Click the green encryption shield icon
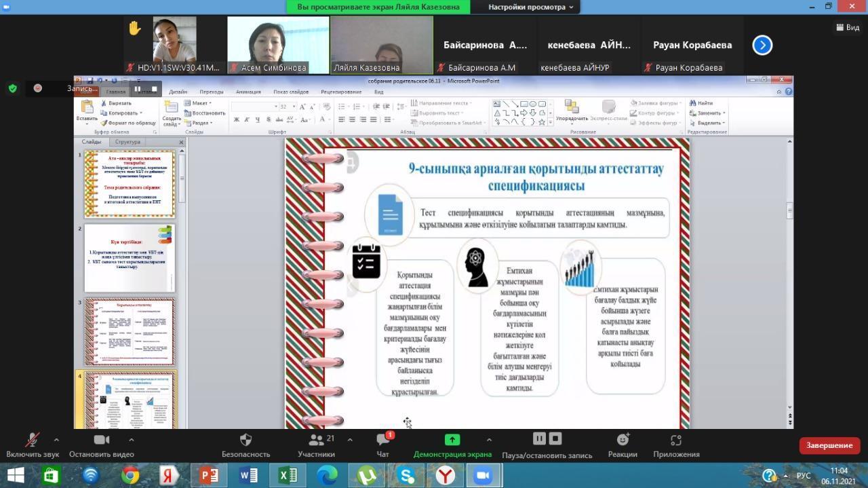Image resolution: width=868 pixels, height=488 pixels. (12, 88)
